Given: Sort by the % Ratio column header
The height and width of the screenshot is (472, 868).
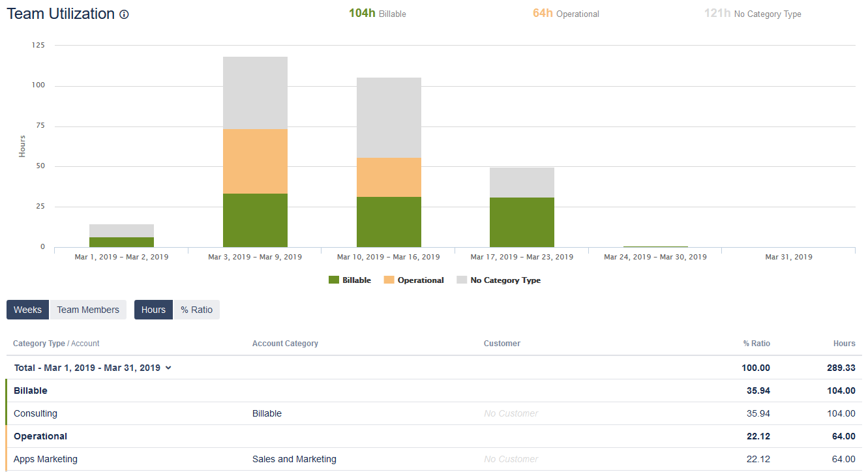Looking at the screenshot, I should (756, 343).
